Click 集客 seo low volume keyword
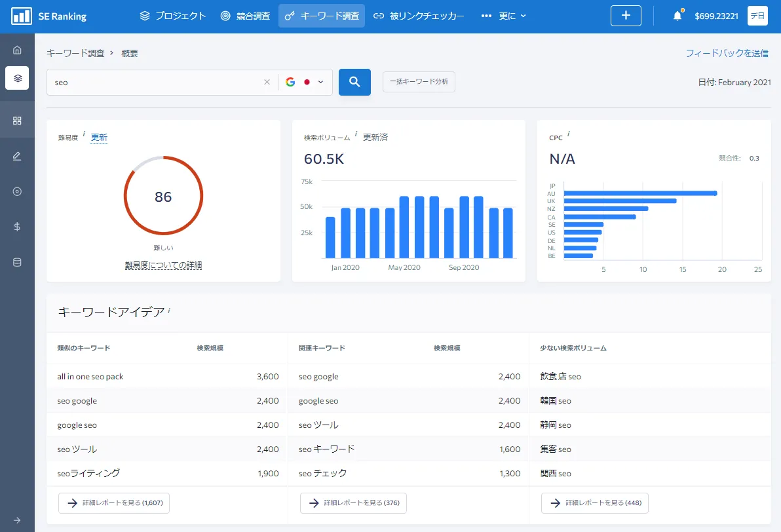Viewport: 781px width, 532px height. click(x=556, y=449)
